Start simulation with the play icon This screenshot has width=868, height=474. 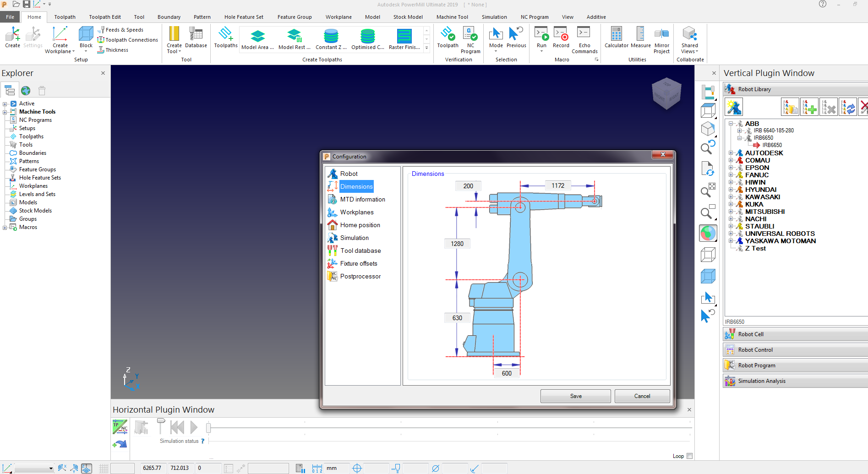194,427
